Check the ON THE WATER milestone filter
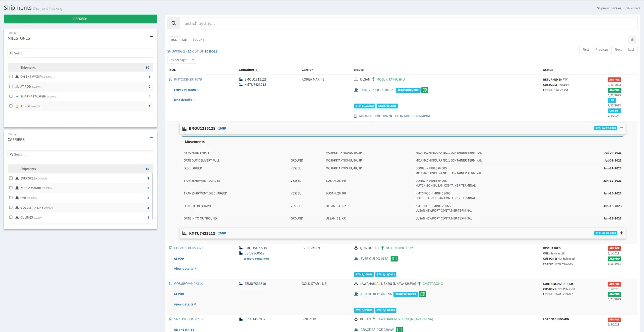 pos(11,76)
